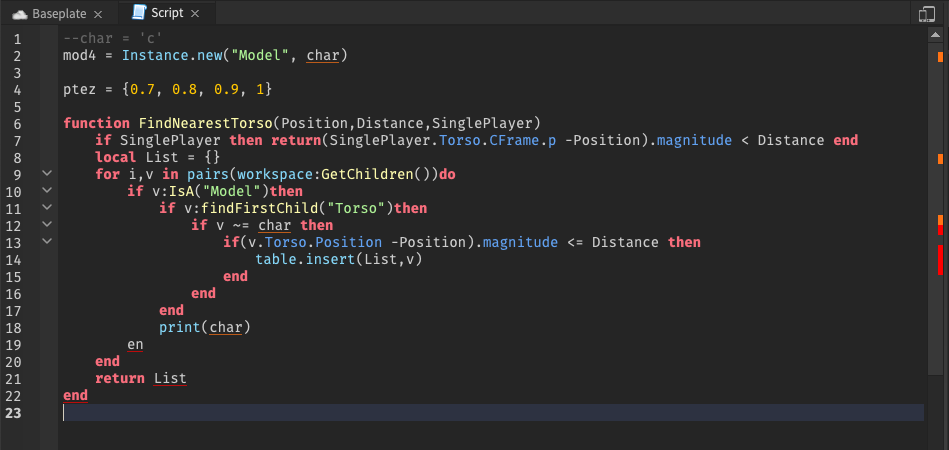This screenshot has height=450, width=949.
Task: Click findFirstChild on line 11
Action: [x=261, y=209]
